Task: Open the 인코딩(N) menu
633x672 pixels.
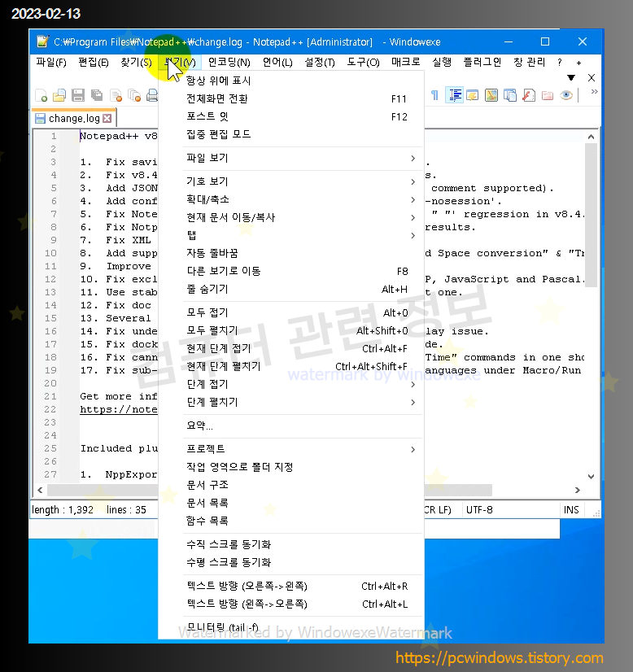Action: point(229,63)
